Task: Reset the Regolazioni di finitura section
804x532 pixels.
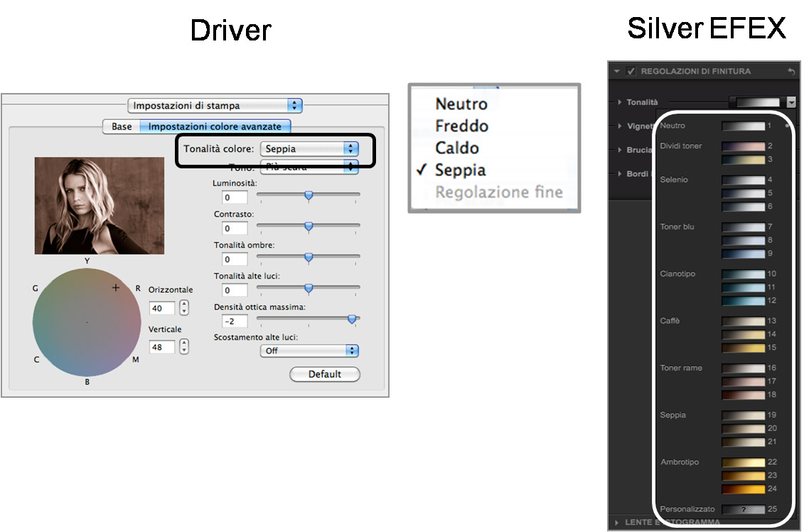Action: pyautogui.click(x=791, y=71)
